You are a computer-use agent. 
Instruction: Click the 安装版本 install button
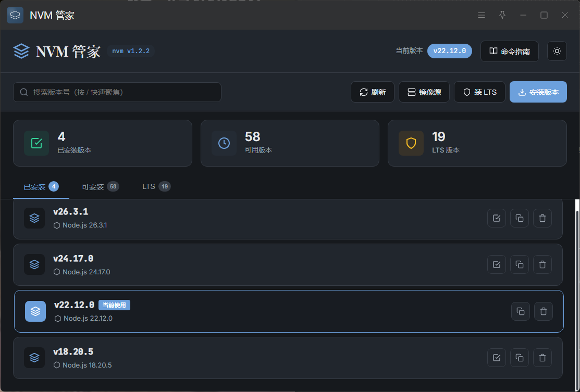(538, 92)
